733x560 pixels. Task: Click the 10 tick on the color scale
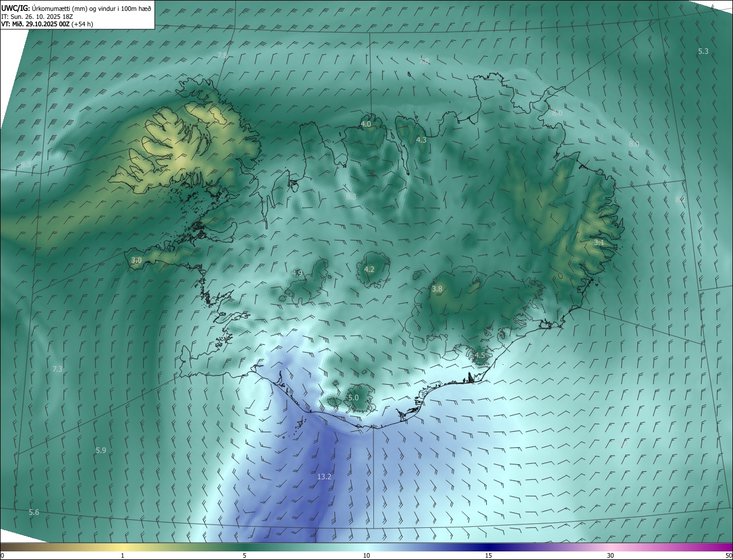[366, 556]
